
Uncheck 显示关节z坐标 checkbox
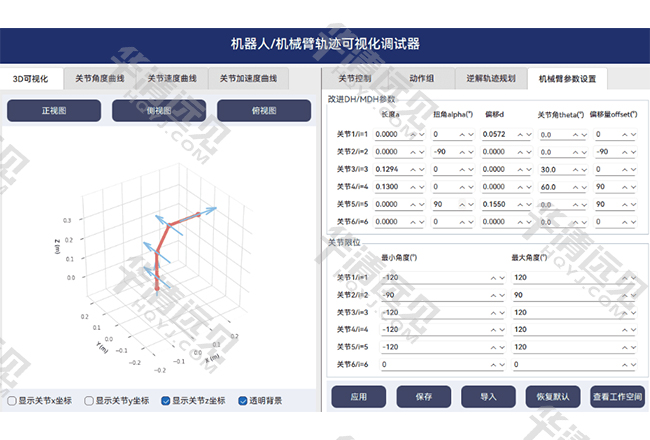click(x=166, y=401)
